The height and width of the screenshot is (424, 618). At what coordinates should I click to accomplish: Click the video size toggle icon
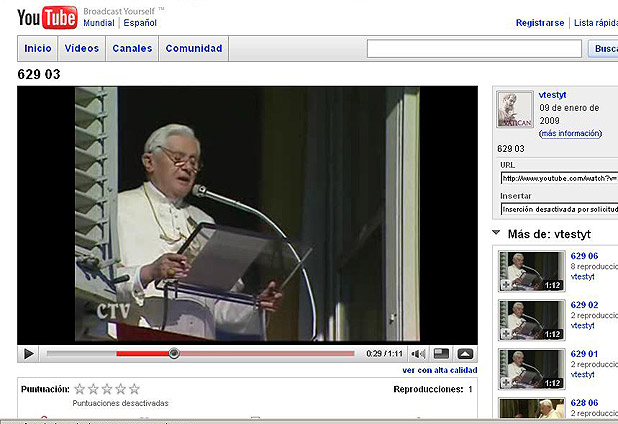442,353
